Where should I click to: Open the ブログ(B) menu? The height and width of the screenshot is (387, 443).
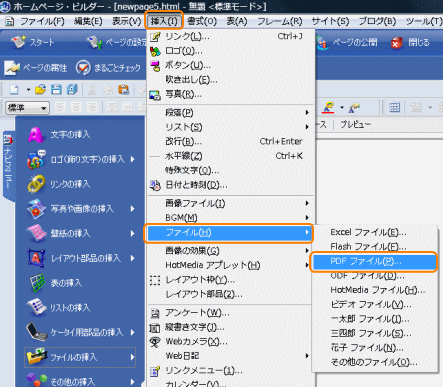pos(377,21)
